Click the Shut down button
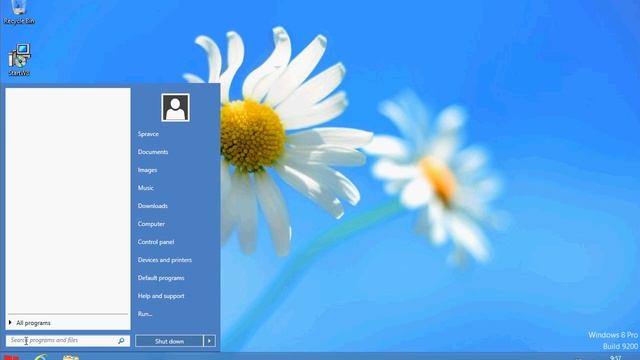 (169, 341)
